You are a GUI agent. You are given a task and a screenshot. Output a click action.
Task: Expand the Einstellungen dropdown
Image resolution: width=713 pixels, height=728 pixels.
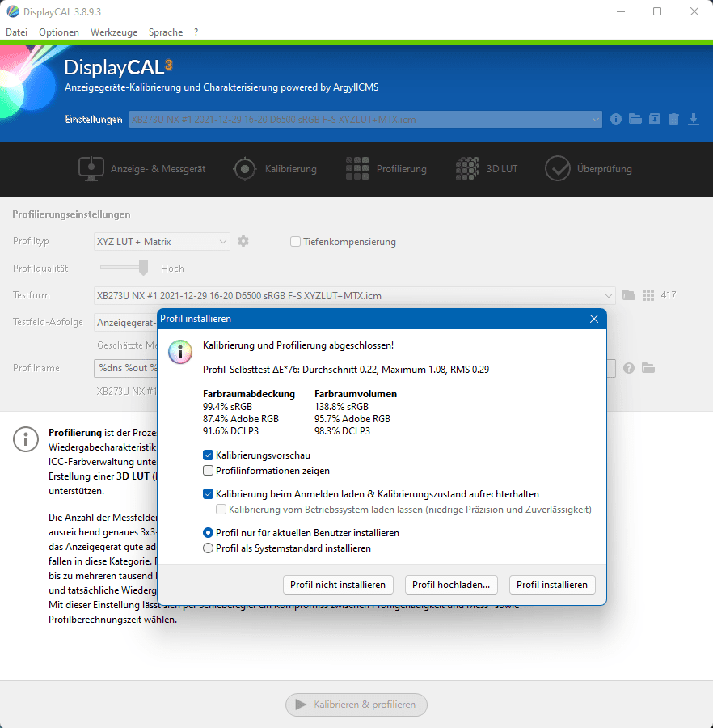pos(365,120)
